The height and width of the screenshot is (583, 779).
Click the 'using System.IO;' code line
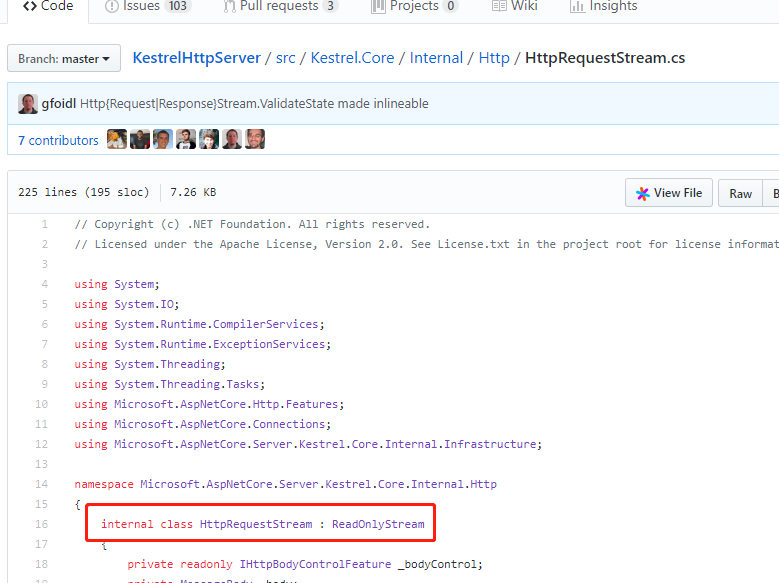pyautogui.click(x=127, y=304)
